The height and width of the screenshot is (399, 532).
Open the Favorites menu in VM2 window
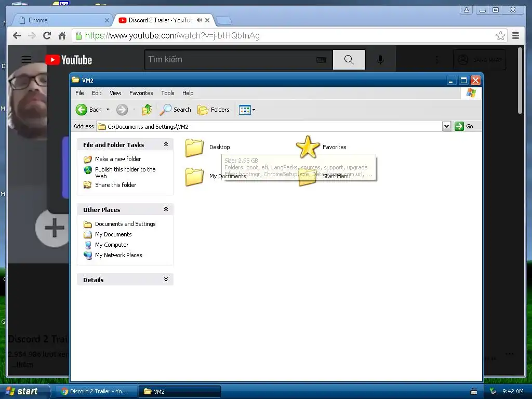[141, 93]
